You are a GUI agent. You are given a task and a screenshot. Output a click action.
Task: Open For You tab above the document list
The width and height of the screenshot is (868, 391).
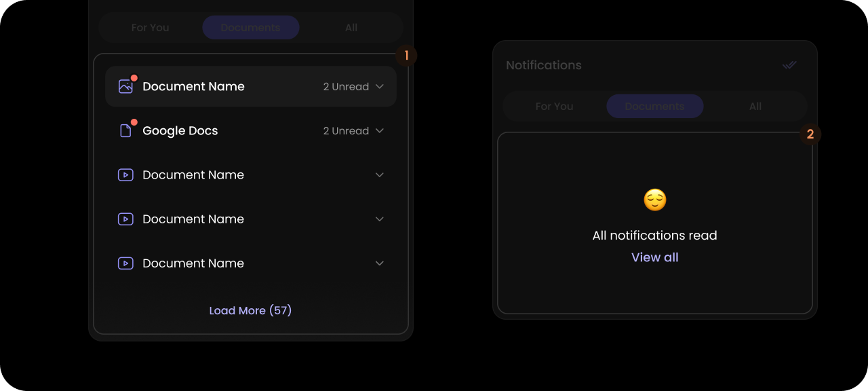point(151,28)
